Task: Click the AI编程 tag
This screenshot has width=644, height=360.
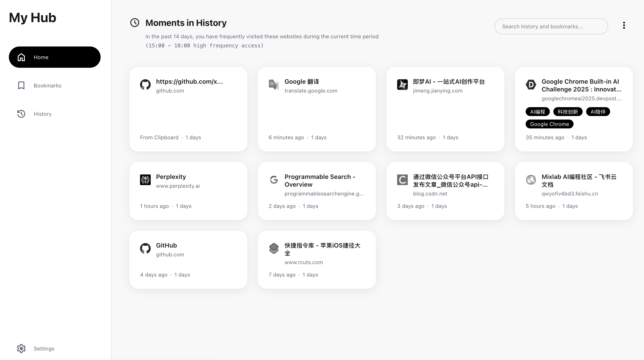Action: coord(537,112)
